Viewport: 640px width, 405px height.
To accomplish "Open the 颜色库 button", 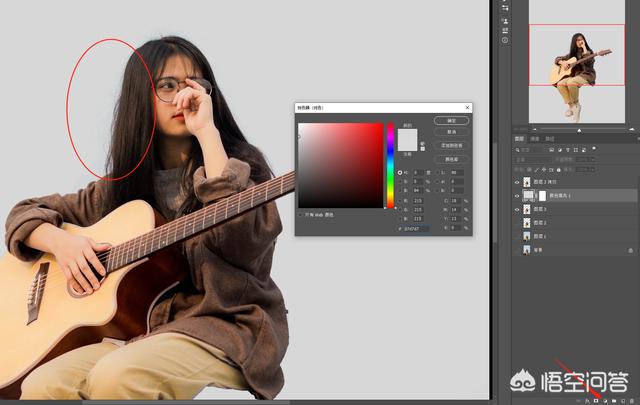I will [x=451, y=159].
